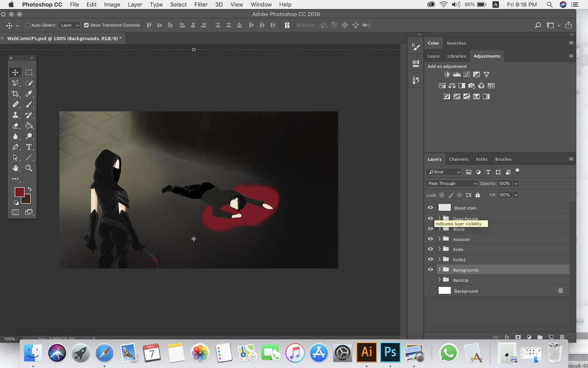Open the layer Opacity dropdown arrow
This screenshot has width=588, height=368.
coord(516,183)
